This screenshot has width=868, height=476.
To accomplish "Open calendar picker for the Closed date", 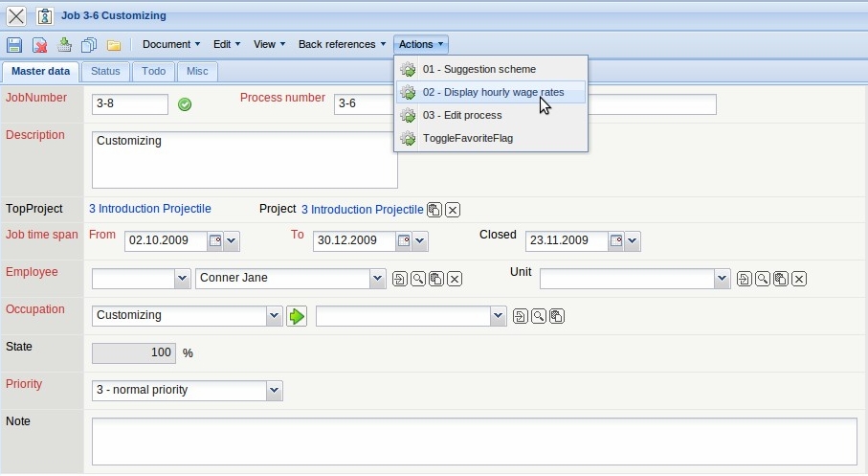I will pyautogui.click(x=616, y=241).
